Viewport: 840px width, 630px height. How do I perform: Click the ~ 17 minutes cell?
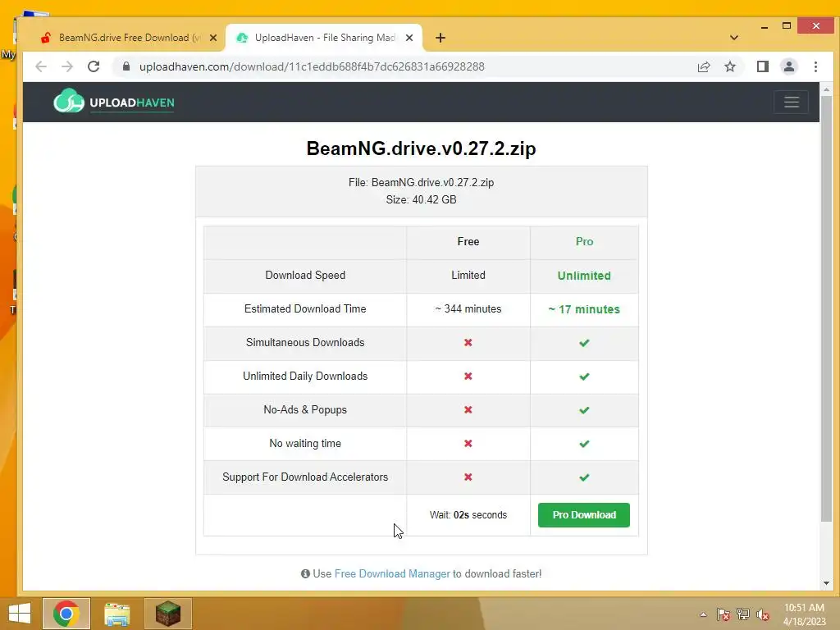click(x=584, y=309)
